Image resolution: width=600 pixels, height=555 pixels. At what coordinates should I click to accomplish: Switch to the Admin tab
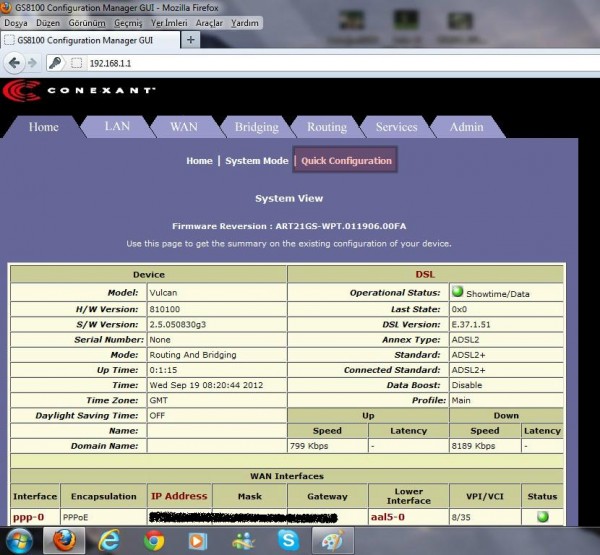(466, 127)
